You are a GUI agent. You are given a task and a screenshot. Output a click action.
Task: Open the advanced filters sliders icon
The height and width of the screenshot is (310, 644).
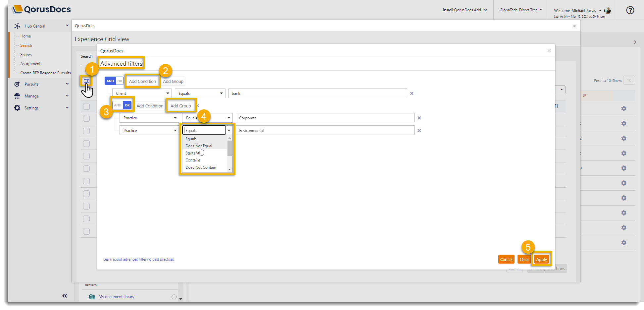pos(86,81)
